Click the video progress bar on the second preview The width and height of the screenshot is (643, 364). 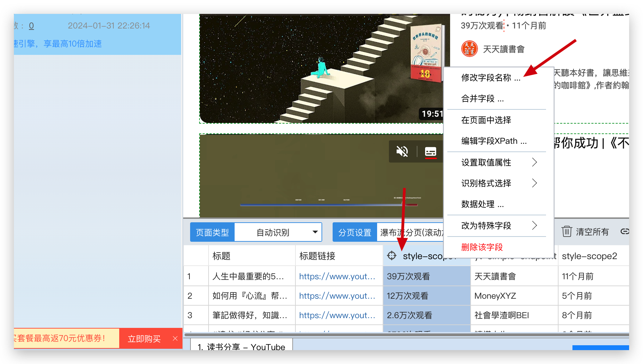(x=328, y=205)
